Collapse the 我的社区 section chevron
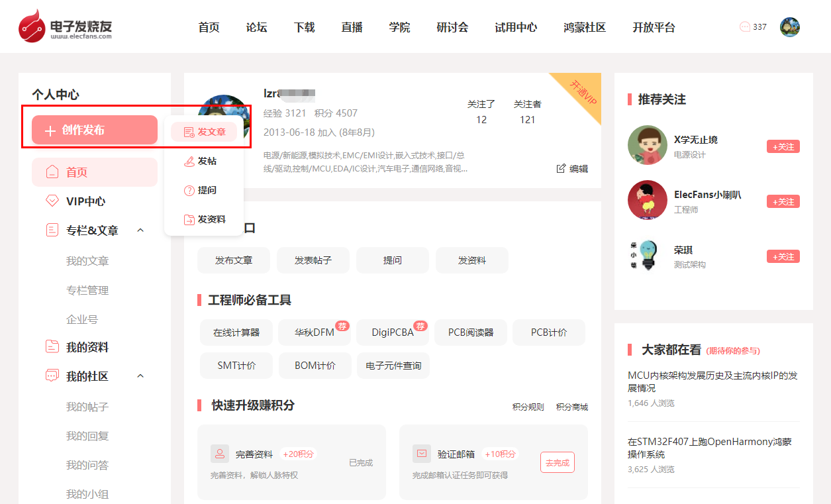This screenshot has width=831, height=504. [x=140, y=376]
